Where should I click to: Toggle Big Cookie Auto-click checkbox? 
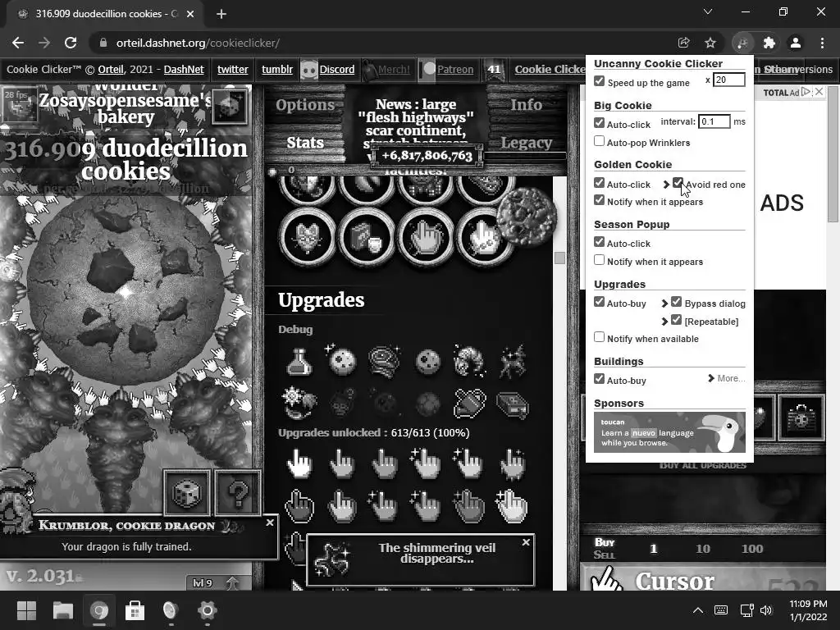tap(600, 123)
